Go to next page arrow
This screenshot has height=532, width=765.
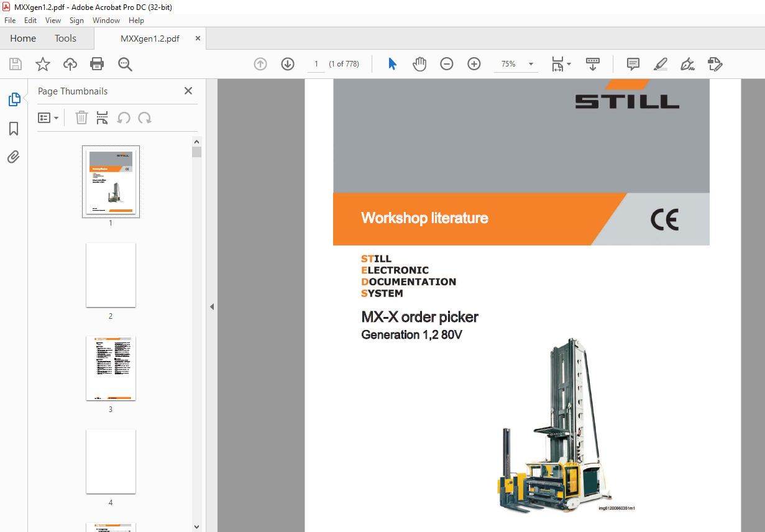288,64
